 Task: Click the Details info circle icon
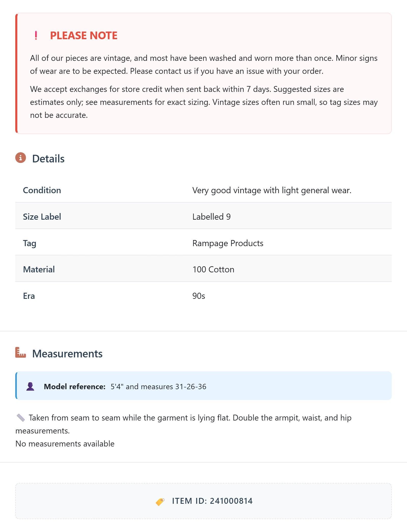21,158
